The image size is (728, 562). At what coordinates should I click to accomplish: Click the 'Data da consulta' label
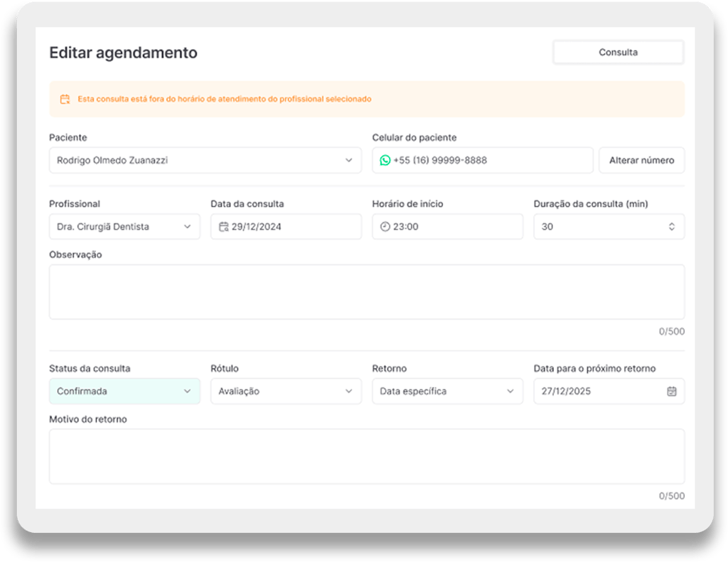[247, 204]
